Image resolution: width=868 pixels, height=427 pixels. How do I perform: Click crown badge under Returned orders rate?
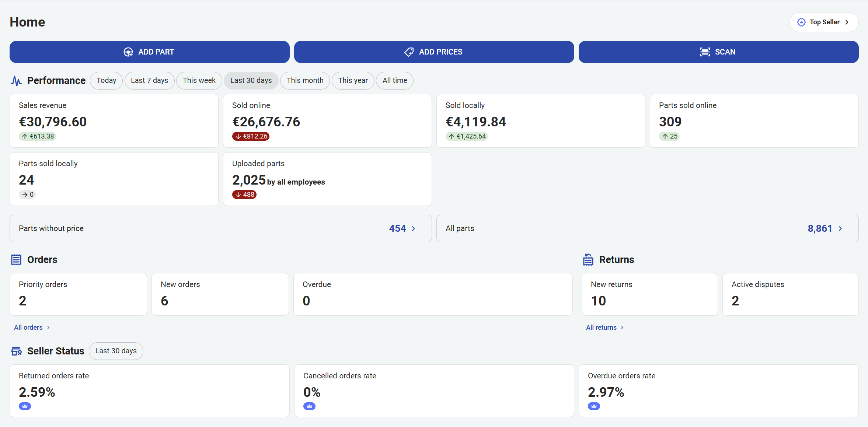pos(25,406)
